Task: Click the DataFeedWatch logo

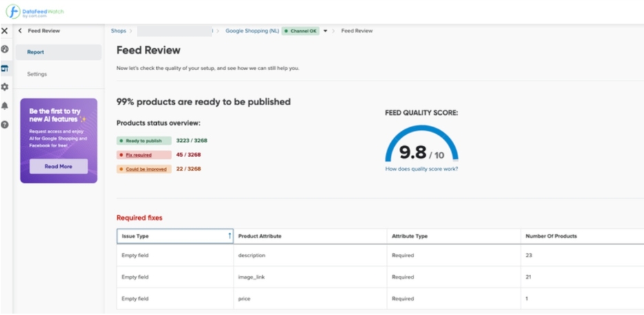Action: point(35,12)
